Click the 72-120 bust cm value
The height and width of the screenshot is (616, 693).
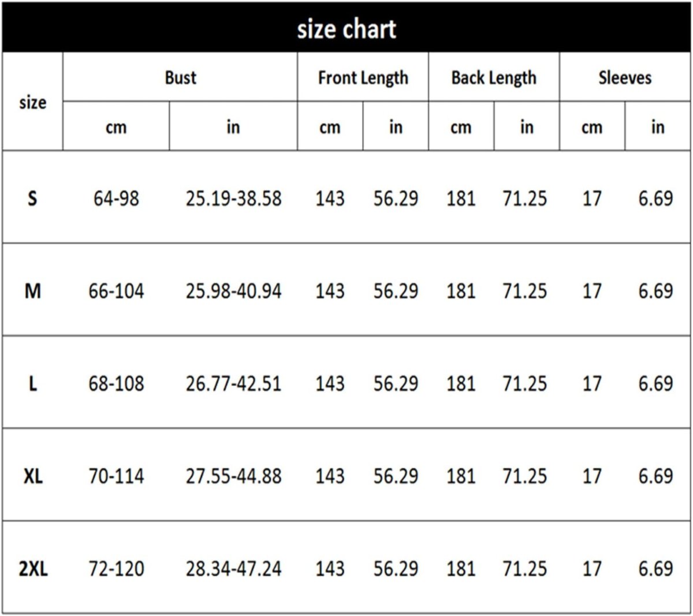point(116,569)
